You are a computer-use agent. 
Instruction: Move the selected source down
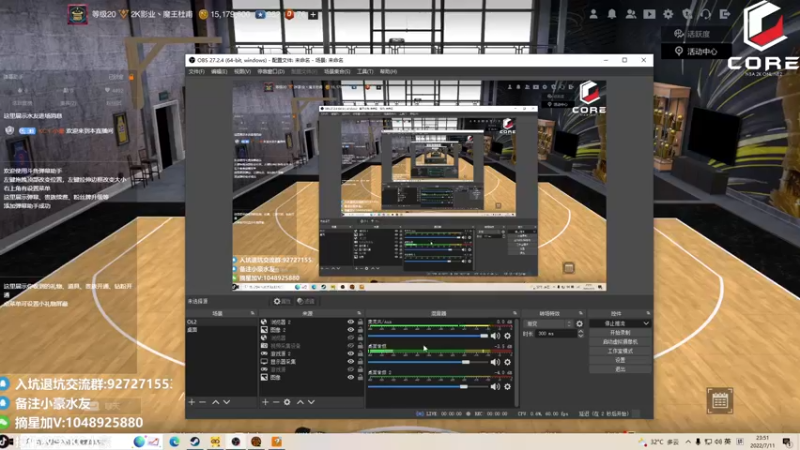coord(311,402)
